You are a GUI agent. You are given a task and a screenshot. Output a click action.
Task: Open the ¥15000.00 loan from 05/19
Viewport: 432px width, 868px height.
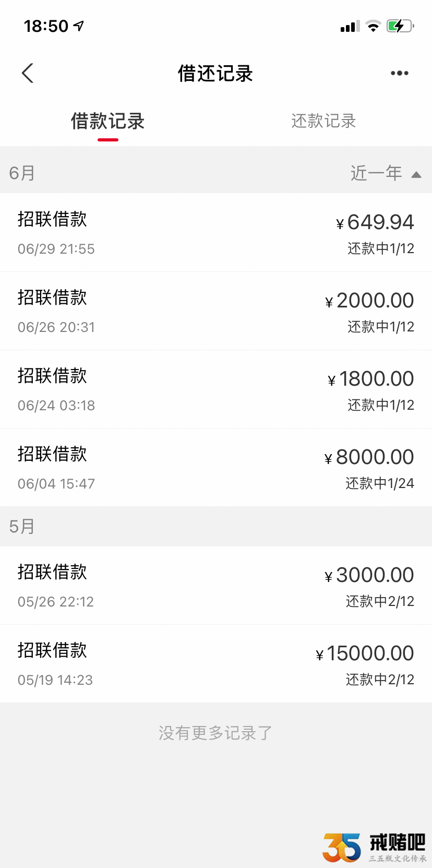click(216, 664)
